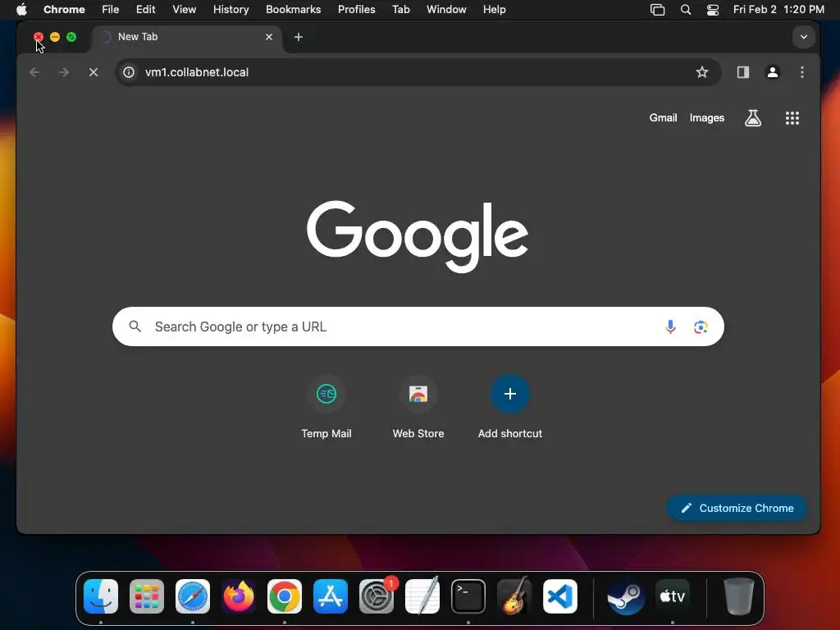Open the profile avatar menu
Viewport: 840px width, 630px height.
[773, 72]
